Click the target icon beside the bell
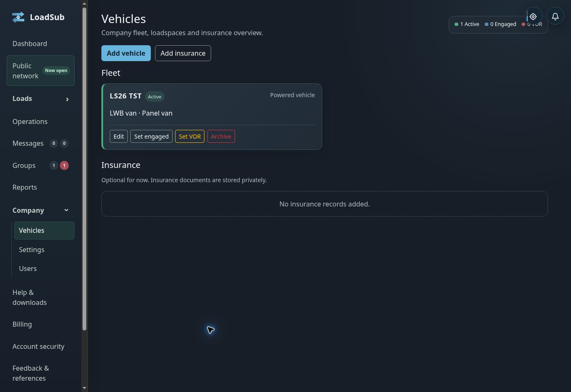The image size is (571, 392). (533, 16)
